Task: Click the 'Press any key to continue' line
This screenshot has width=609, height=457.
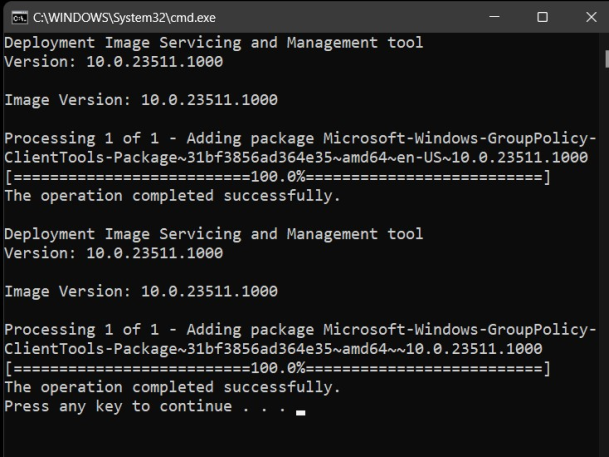Action: tap(145, 406)
